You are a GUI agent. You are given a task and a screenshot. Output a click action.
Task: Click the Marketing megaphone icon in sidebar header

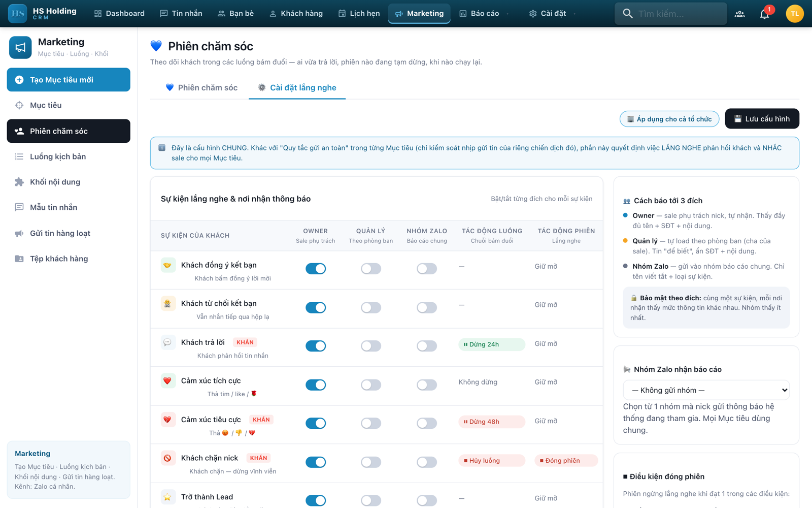point(20,47)
